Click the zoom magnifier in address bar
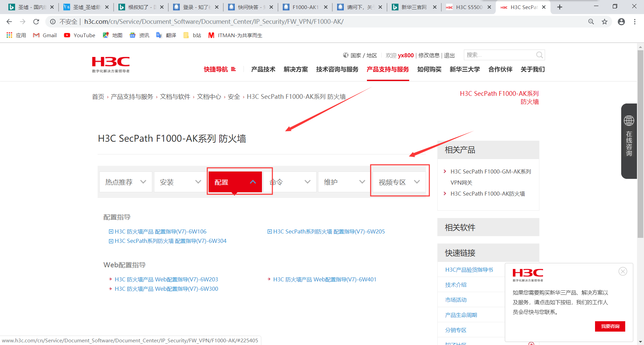The image size is (644, 345). [591, 21]
